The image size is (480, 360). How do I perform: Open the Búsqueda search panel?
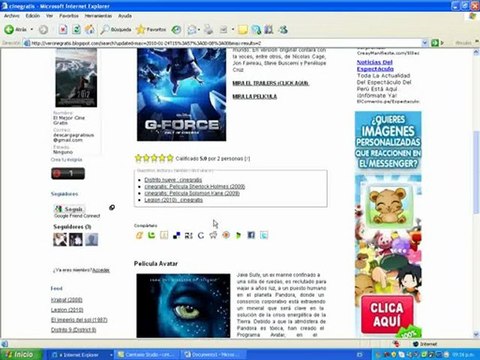coord(116,30)
